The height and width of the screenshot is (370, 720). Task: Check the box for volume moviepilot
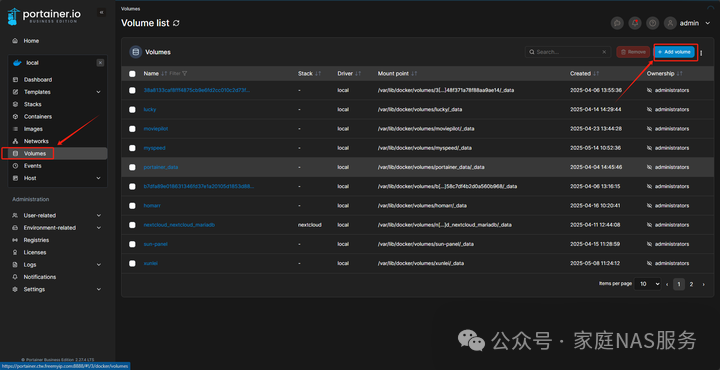(132, 129)
